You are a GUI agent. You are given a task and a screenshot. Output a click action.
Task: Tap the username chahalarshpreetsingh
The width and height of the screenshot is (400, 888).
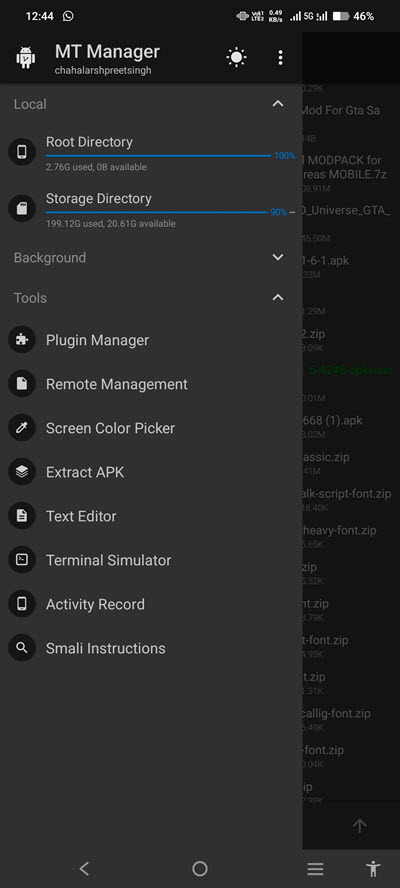point(103,71)
